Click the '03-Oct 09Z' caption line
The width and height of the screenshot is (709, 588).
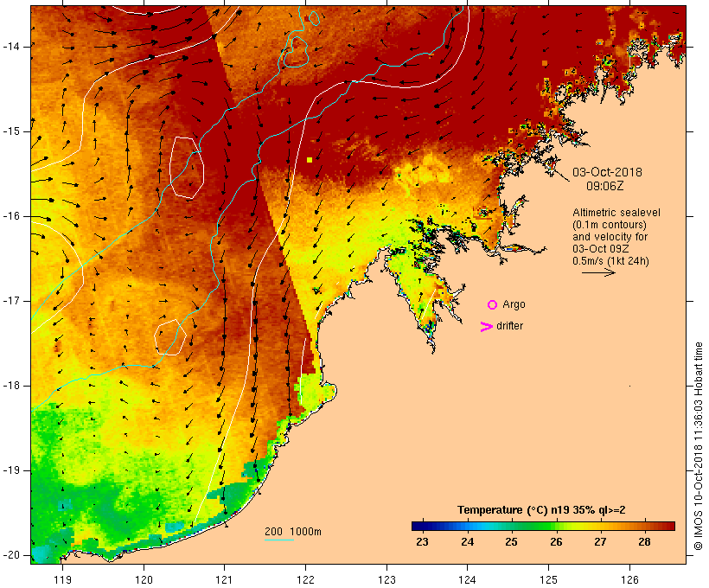coord(600,249)
